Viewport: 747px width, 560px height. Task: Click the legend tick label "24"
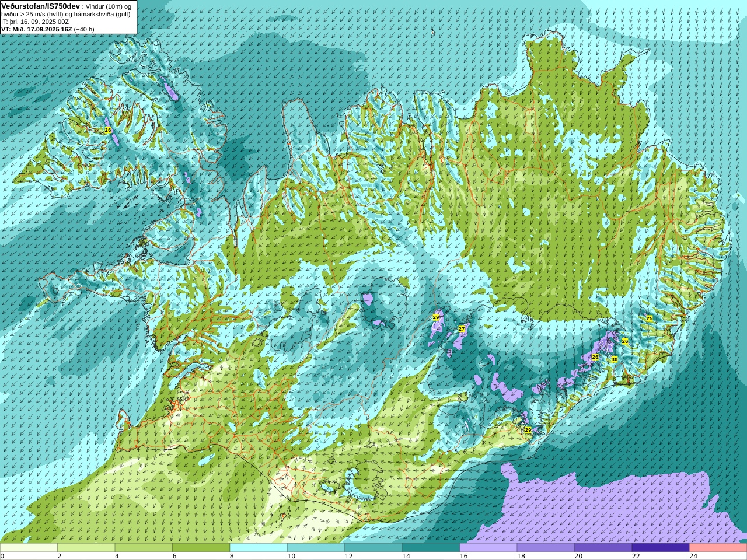pyautogui.click(x=693, y=556)
